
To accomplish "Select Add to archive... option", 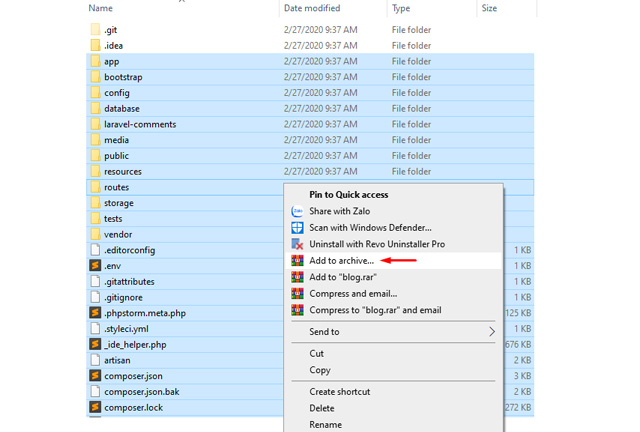I will pos(342,261).
